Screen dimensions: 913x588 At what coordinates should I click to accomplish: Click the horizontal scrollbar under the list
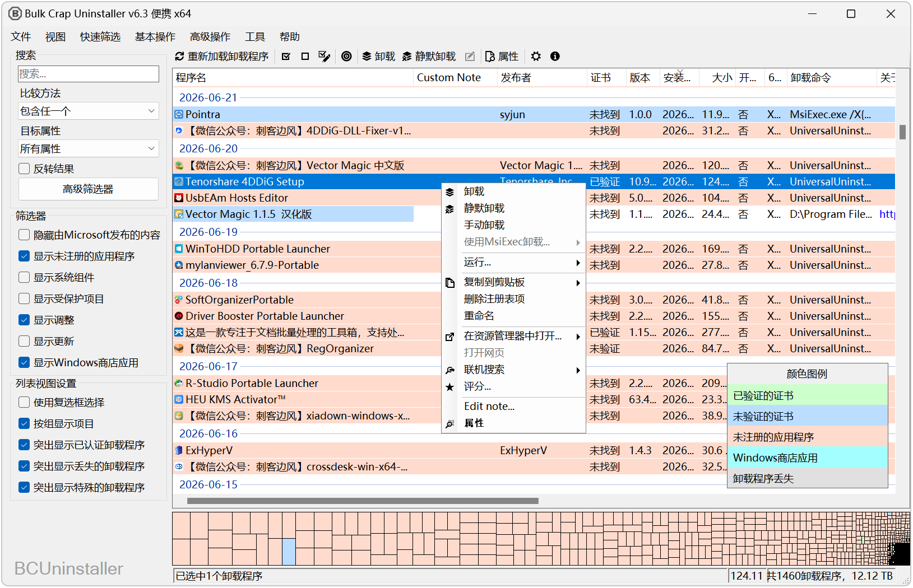363,501
